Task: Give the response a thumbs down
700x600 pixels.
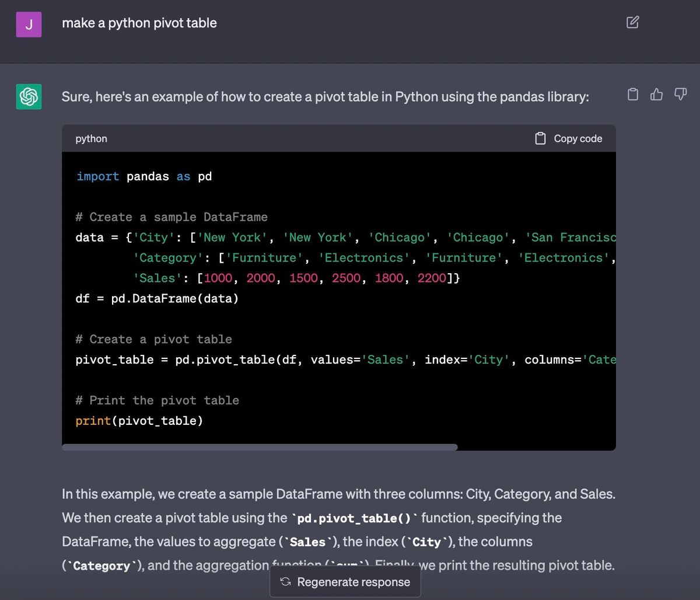Action: point(680,94)
